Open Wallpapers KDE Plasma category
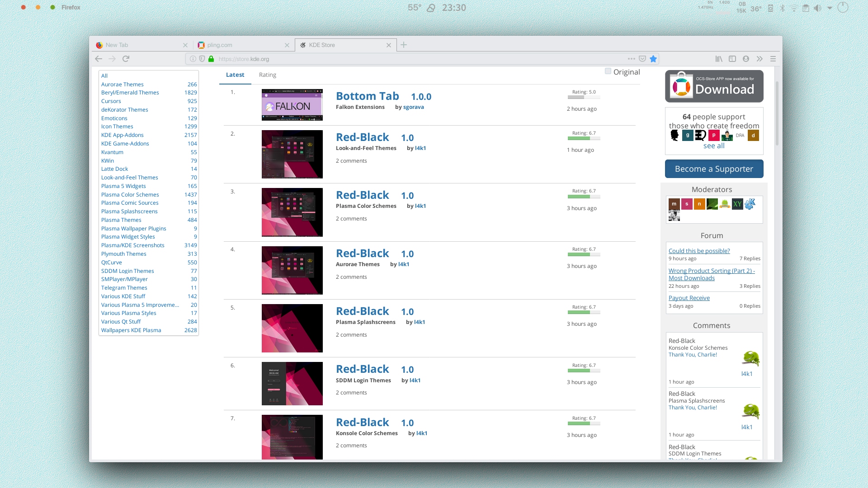 coord(131,330)
